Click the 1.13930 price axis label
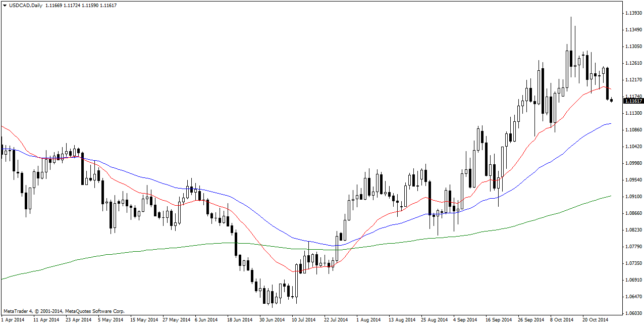 (x=633, y=13)
